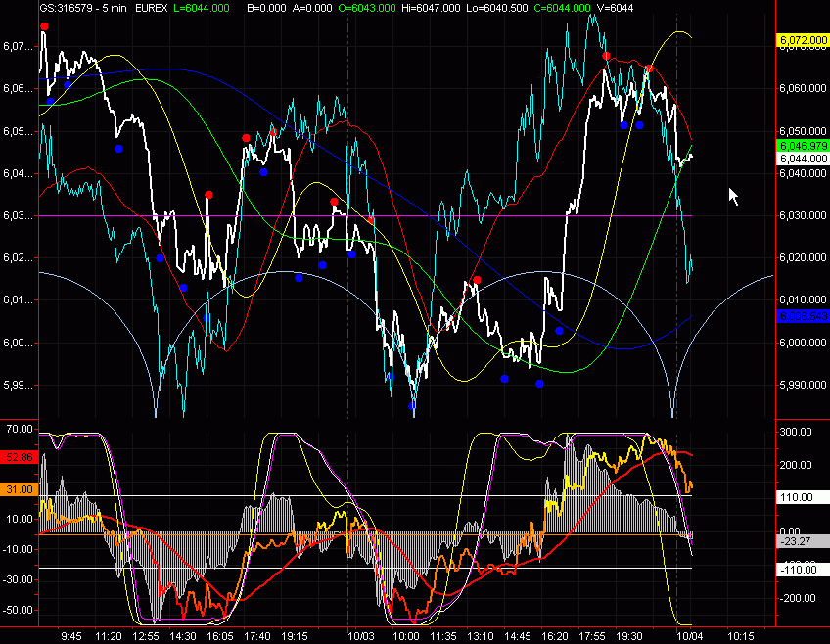The width and height of the screenshot is (830, 644).
Task: Click the 16:05 time axis label
Action: click(220, 636)
